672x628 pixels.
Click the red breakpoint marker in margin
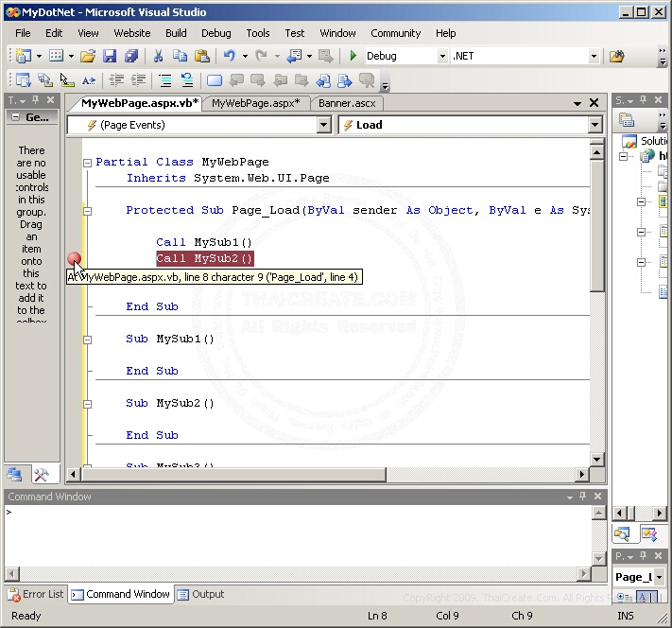tap(74, 258)
